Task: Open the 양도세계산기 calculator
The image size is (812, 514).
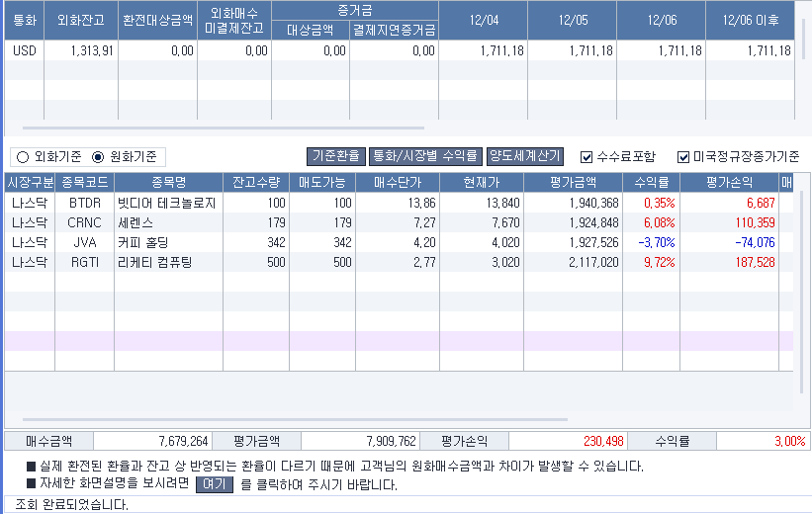Action: coord(524,156)
